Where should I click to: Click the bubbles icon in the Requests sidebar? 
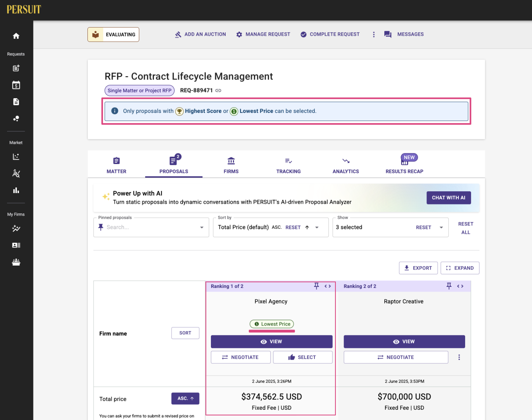pos(16,118)
